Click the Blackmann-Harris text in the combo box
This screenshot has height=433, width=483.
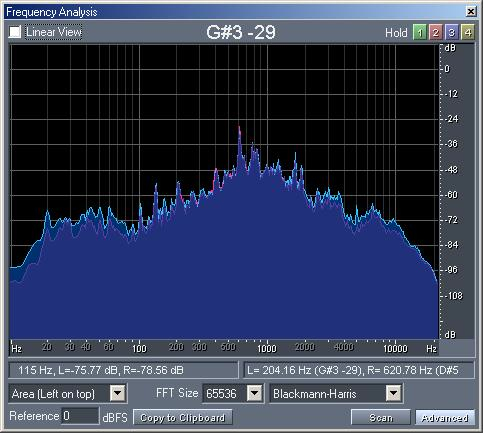tap(314, 394)
